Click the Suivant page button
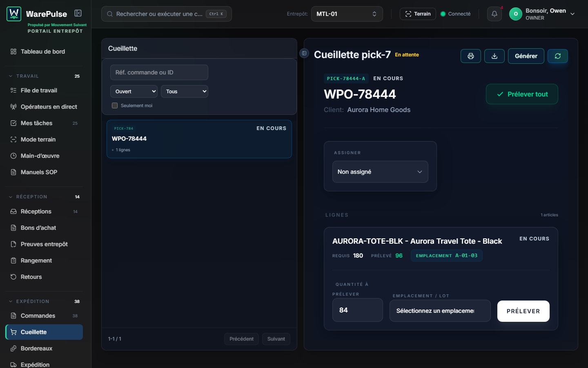Screen dimensions: 588x368 pyautogui.click(x=276, y=339)
